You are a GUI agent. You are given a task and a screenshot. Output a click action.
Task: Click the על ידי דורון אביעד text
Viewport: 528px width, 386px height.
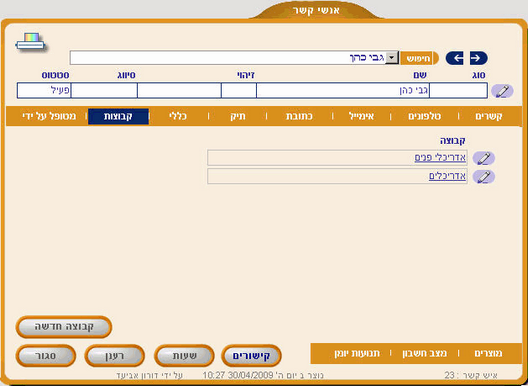tap(150, 375)
